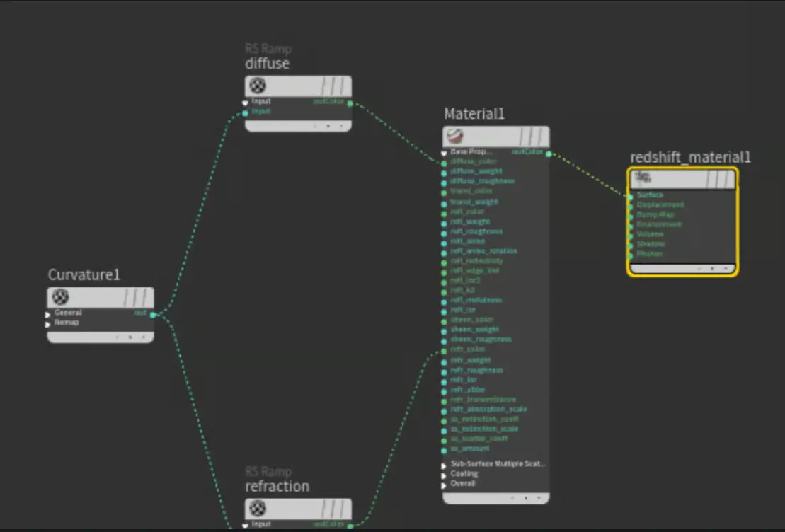Click the diffuse node outColor output dot
785x532 pixels.
click(x=350, y=103)
